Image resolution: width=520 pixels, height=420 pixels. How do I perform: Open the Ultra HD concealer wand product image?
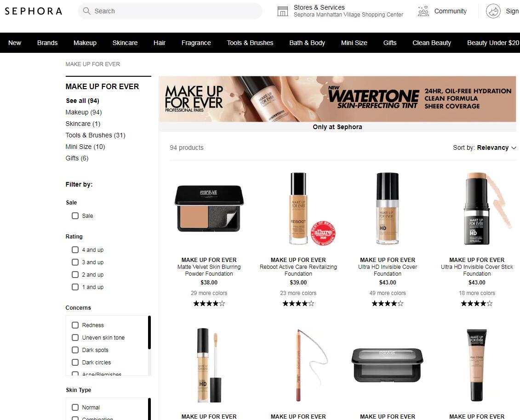209,365
